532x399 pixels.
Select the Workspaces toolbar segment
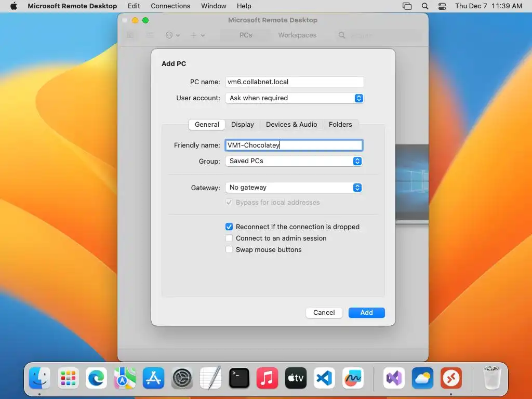click(297, 35)
